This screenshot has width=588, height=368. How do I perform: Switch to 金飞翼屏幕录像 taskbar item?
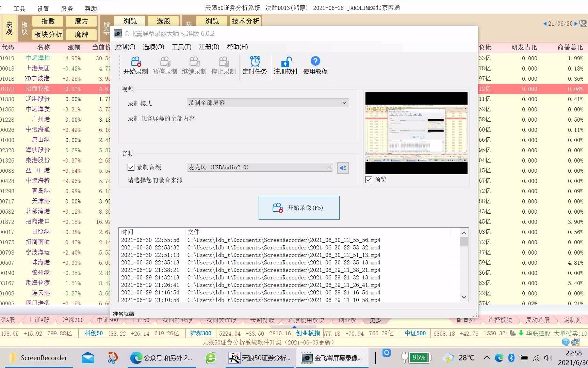pyautogui.click(x=332, y=358)
